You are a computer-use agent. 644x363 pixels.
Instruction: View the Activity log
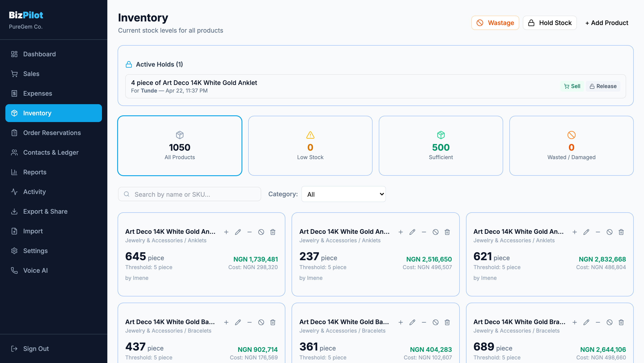click(53, 192)
